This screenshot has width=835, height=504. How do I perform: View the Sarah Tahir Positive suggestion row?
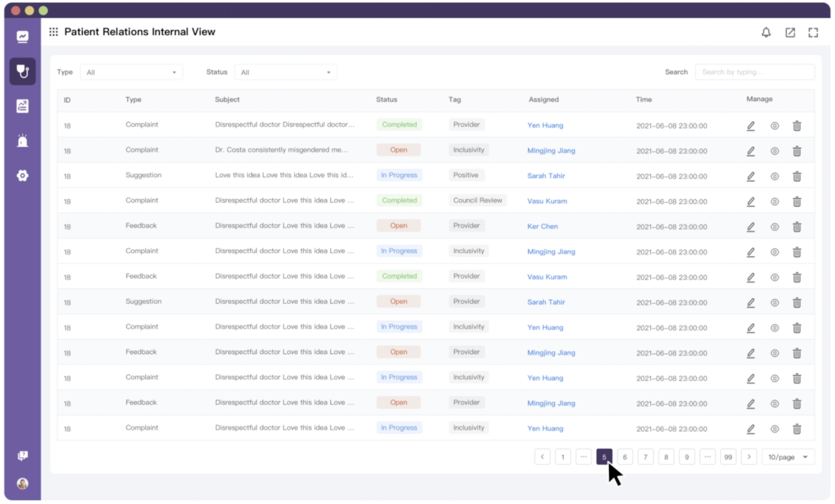click(x=775, y=176)
